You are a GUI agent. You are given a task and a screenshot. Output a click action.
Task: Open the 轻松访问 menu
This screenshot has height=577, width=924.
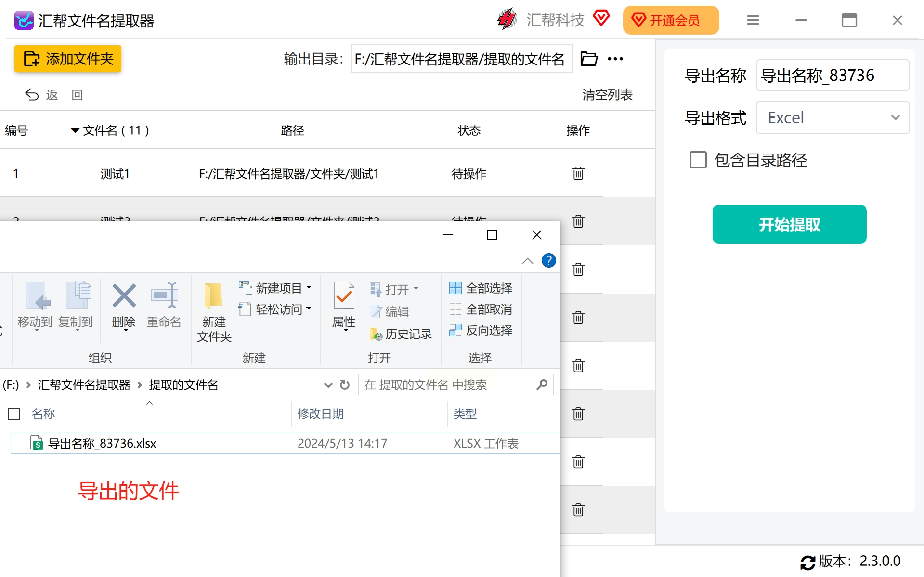coord(275,309)
